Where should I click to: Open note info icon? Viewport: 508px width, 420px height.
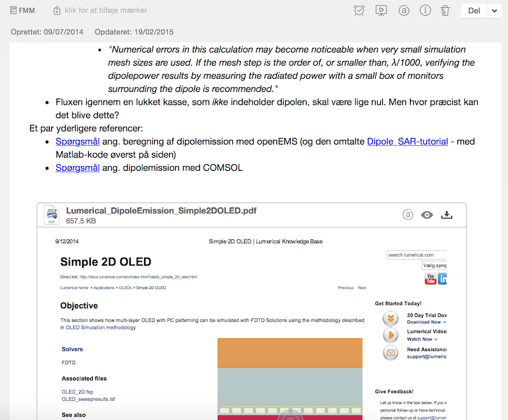(425, 11)
